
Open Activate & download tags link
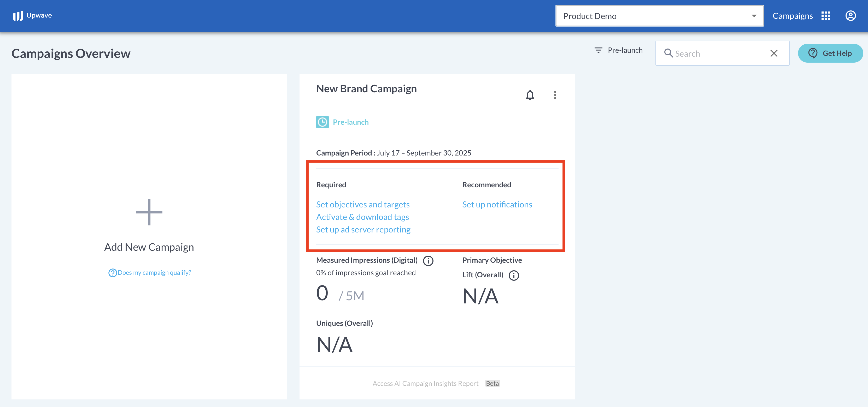point(362,217)
